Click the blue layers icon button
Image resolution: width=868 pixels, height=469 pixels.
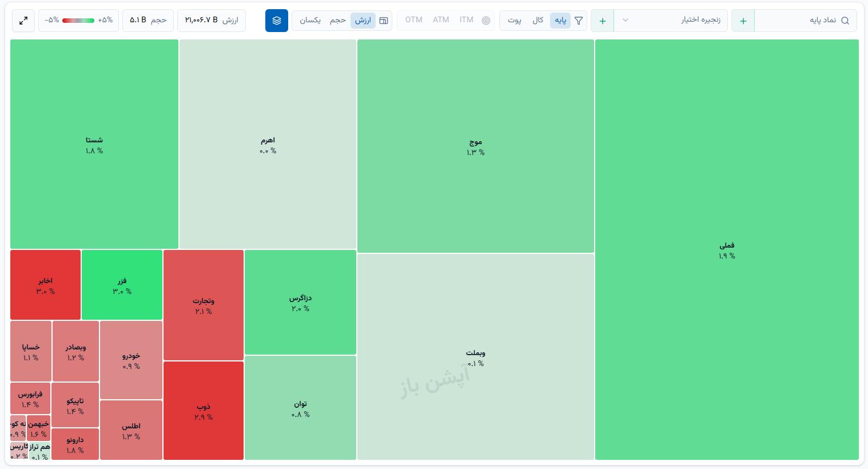click(277, 21)
